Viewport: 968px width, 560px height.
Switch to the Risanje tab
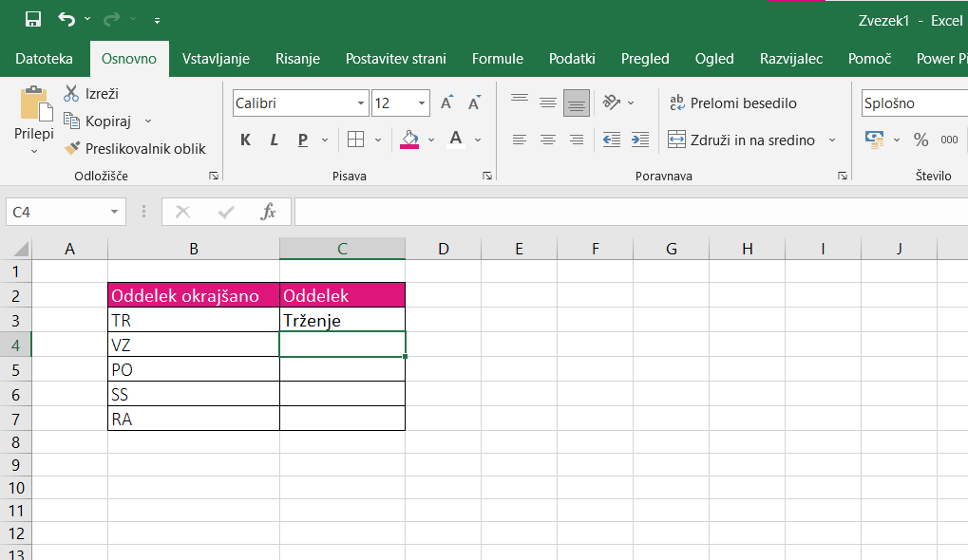point(297,59)
